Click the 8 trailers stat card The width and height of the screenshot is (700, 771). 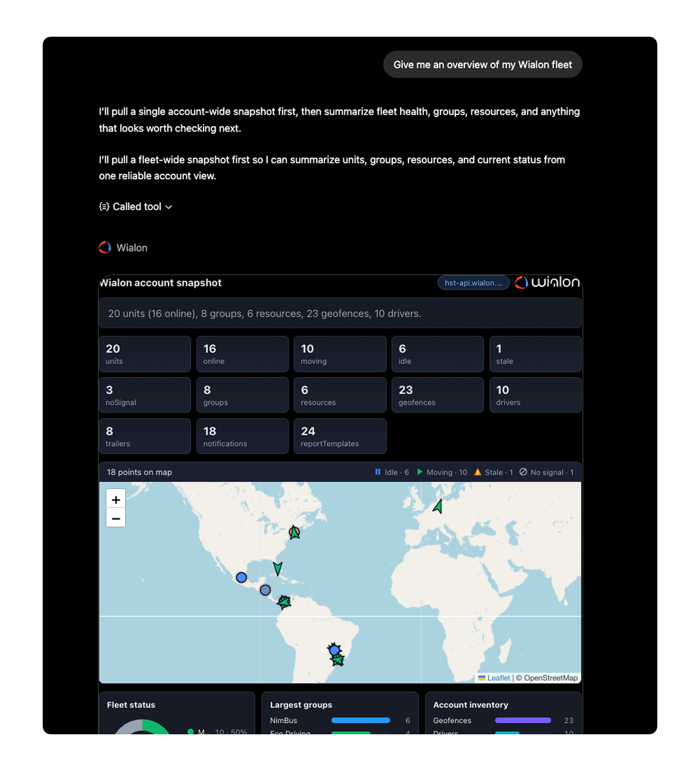[145, 436]
